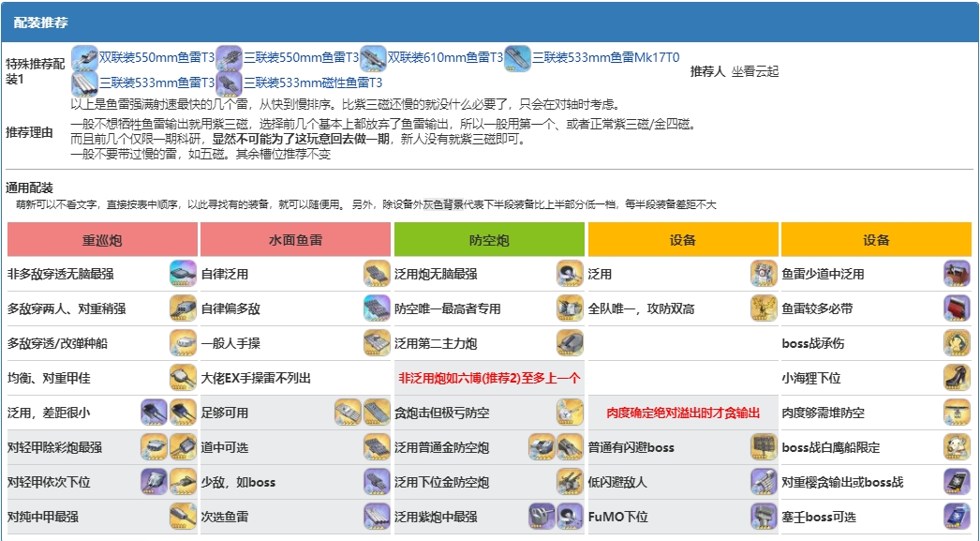This screenshot has width=980, height=541.
Task: Click the icon beside 小海狸下位
Action: [x=957, y=378]
